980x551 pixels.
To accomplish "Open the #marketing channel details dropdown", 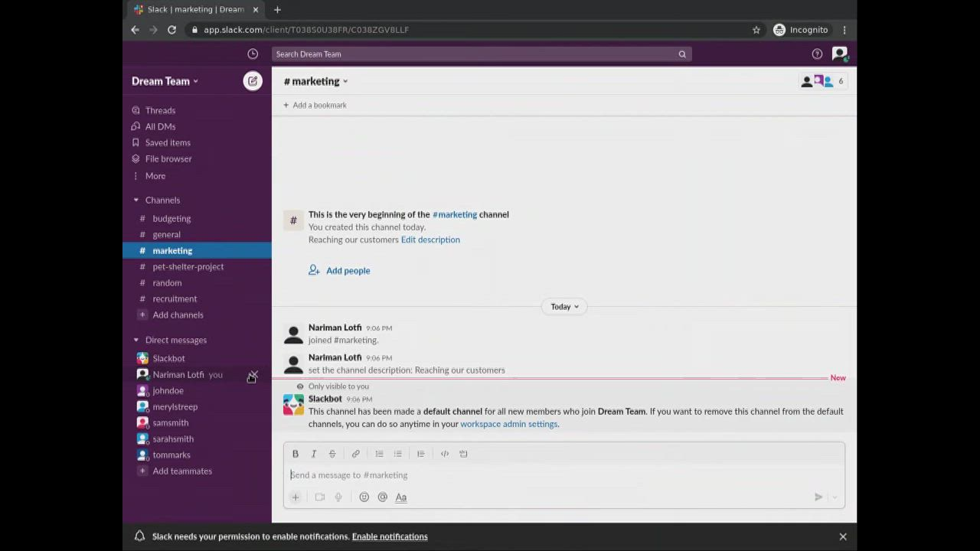I will (x=315, y=81).
